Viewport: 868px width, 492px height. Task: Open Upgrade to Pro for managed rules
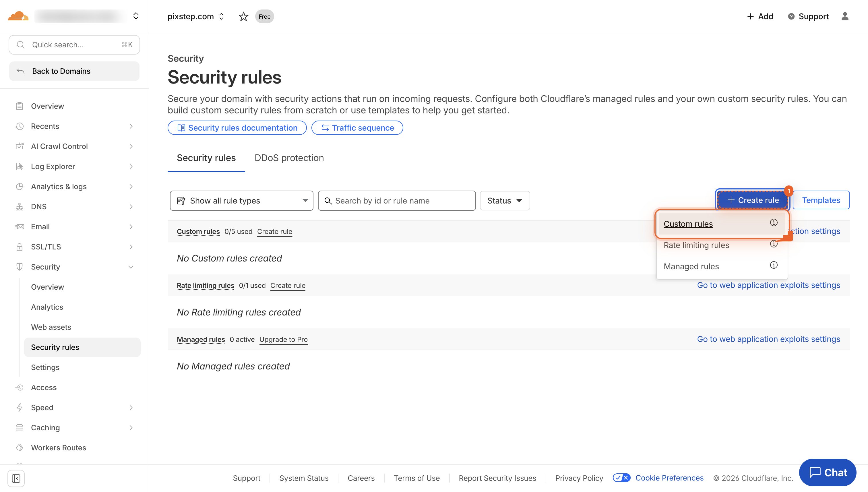284,340
